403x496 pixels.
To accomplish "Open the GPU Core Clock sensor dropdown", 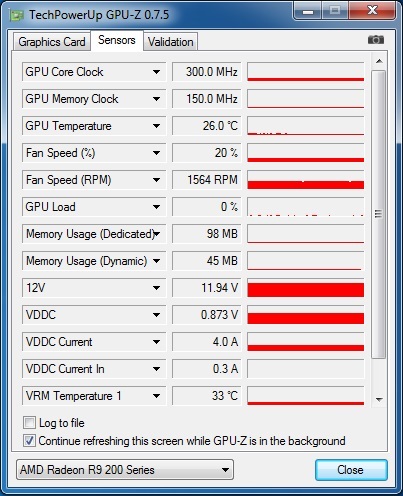I will pos(156,72).
